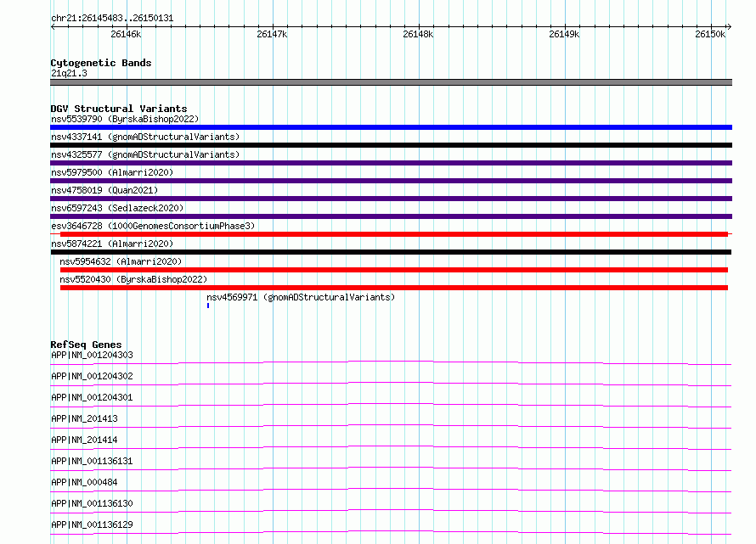Click the 26147k ruler position
The height and width of the screenshot is (544, 756).
[272, 34]
